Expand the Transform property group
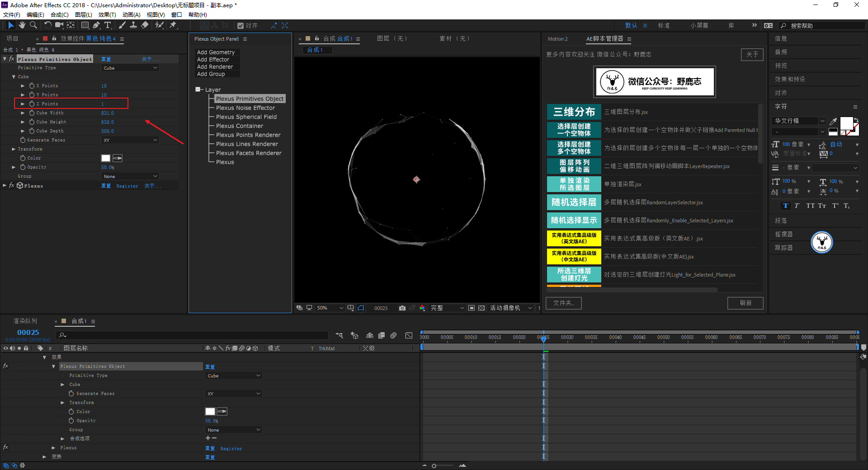Image resolution: width=868 pixels, height=470 pixels. 14,149
